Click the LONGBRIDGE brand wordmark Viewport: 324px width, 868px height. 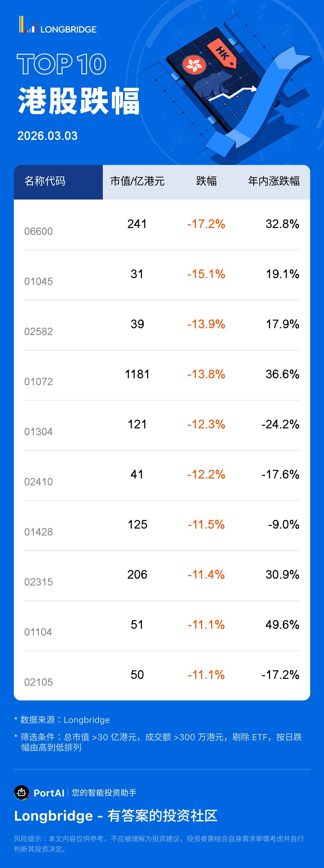pos(69,30)
